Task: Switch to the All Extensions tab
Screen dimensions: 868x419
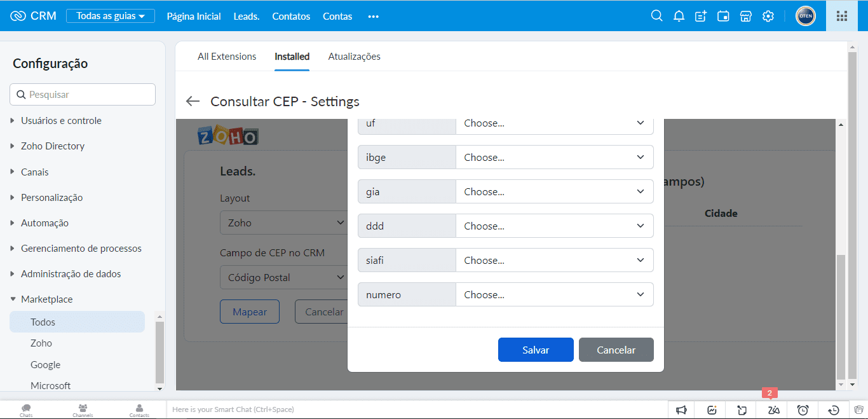Action: 227,57
